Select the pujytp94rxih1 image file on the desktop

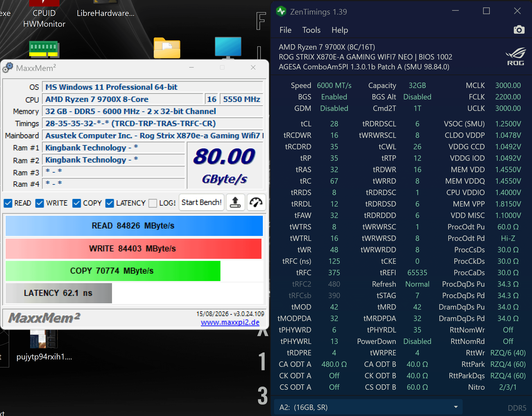coord(44,346)
